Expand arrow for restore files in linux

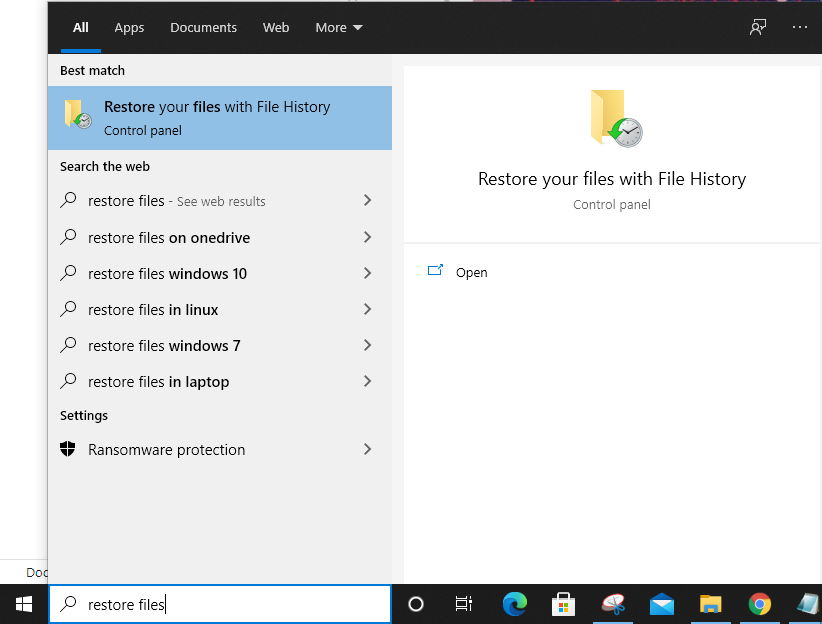pos(367,309)
